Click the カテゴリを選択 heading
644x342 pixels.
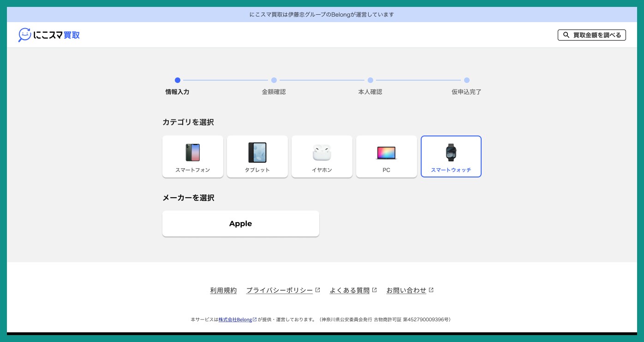point(188,122)
